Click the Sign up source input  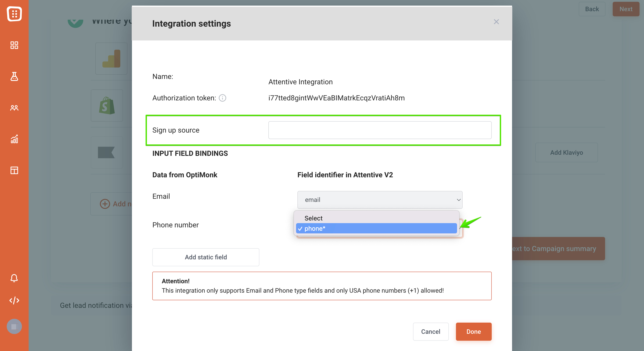(x=380, y=130)
